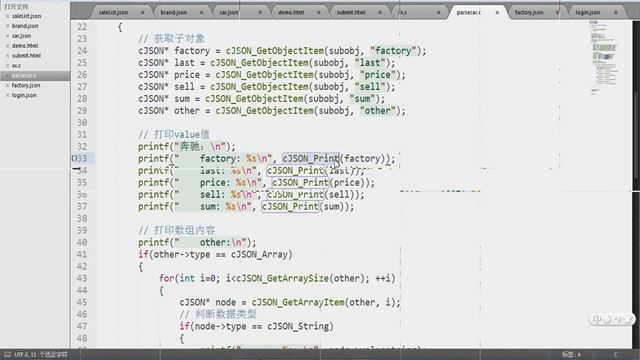Click "sum" string on line 28
640x360 pixels.
click(362, 99)
